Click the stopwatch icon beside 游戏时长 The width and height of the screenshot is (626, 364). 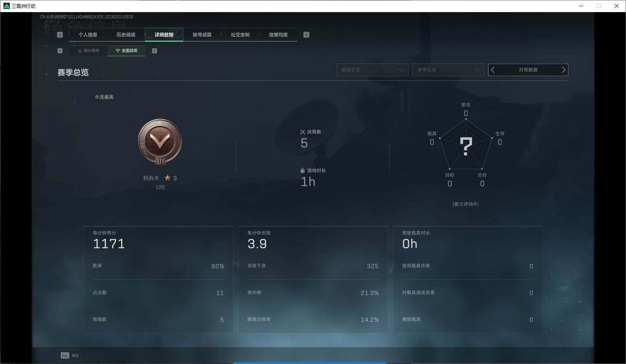coord(302,171)
